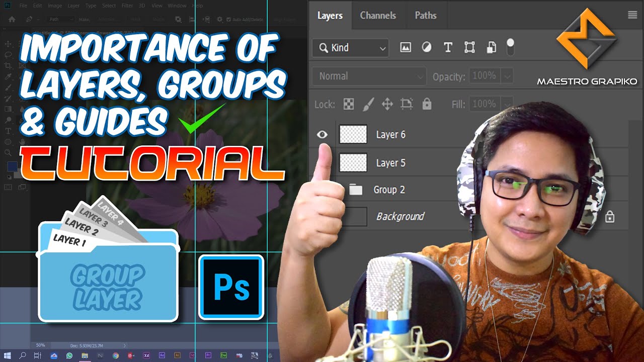Screen dimensions: 644x362
Task: Open the Normal blend mode dropdown
Action: click(369, 76)
